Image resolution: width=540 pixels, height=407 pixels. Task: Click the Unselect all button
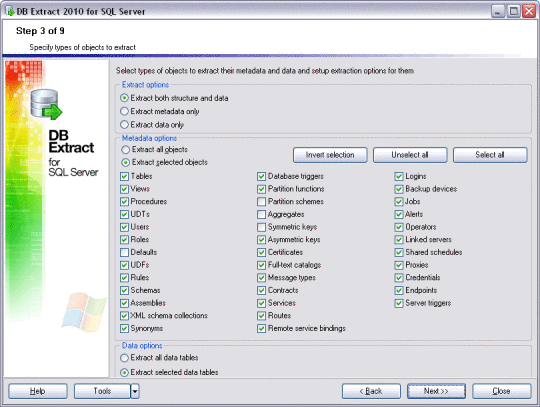tap(410, 155)
